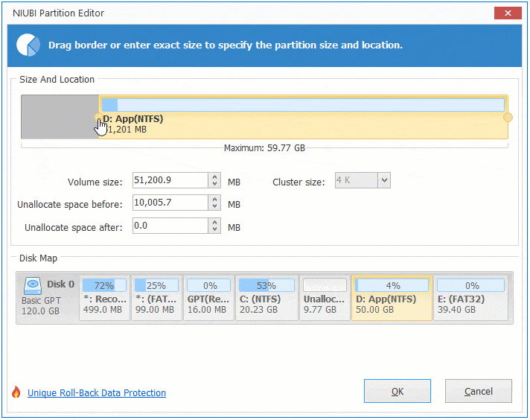This screenshot has width=530, height=420.
Task: Close the NIUBI Partition Editor dialog
Action: tap(508, 13)
